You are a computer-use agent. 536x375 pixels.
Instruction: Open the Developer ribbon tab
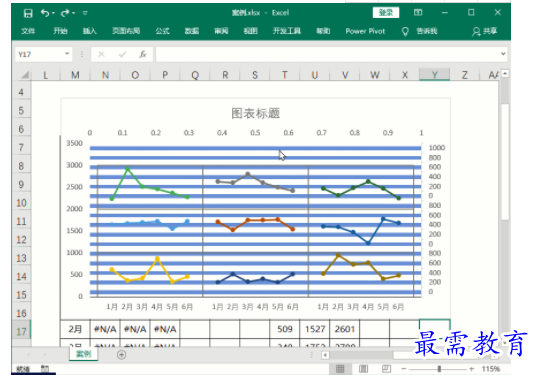[286, 31]
